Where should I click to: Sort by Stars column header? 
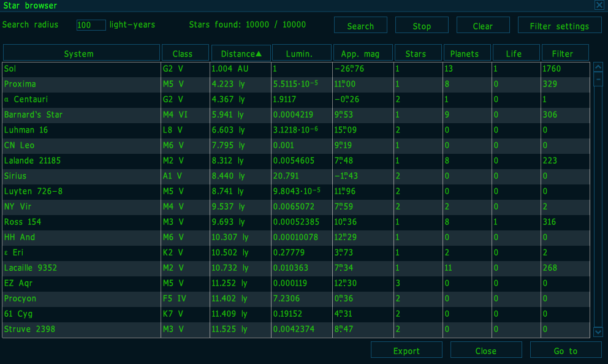pos(418,53)
